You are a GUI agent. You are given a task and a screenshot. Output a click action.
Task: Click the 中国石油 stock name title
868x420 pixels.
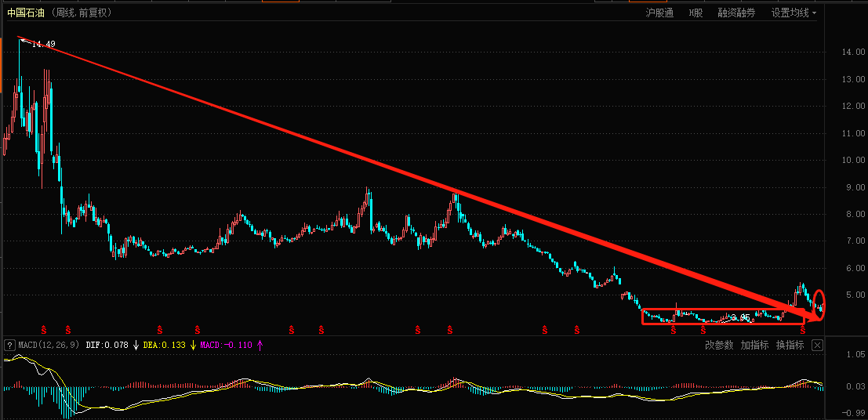25,13
